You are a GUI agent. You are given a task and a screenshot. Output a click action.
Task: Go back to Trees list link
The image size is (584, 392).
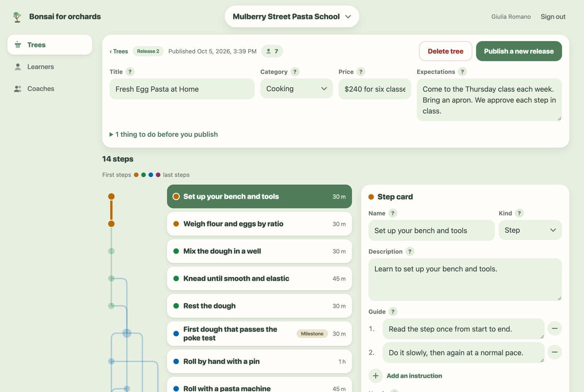(119, 51)
